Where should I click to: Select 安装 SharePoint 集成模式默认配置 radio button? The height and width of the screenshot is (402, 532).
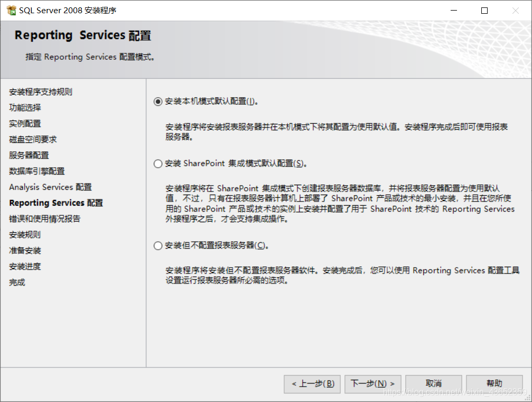[158, 164]
